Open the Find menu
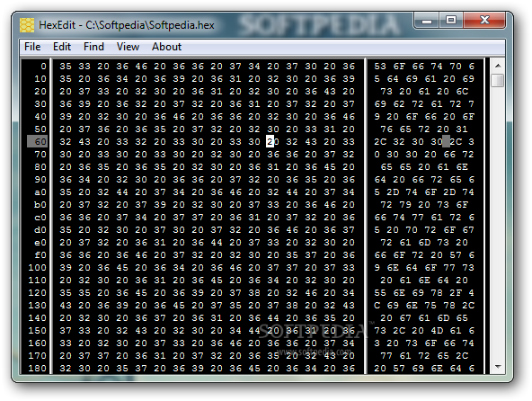This screenshot has height=401, width=532. pos(93,47)
